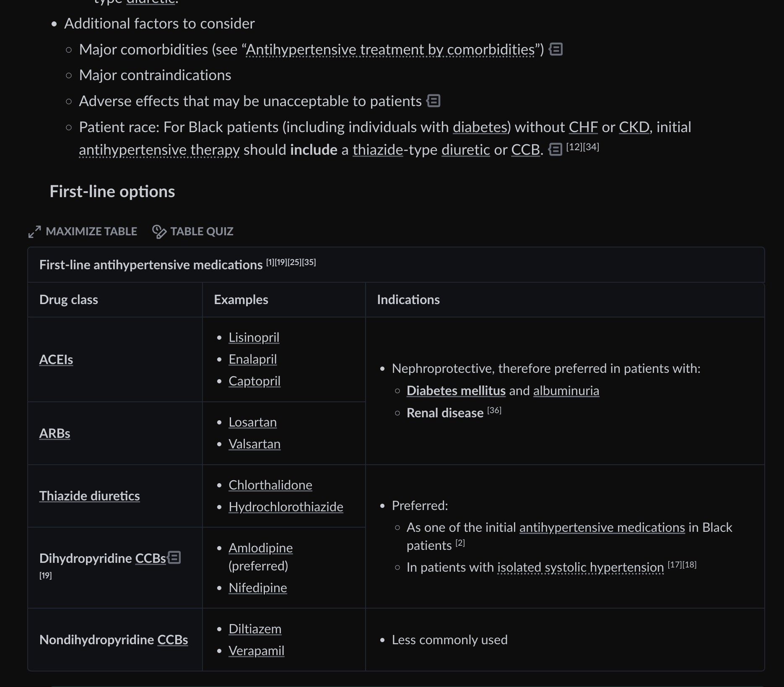Open the Verapamil link
784x687 pixels.
[256, 651]
